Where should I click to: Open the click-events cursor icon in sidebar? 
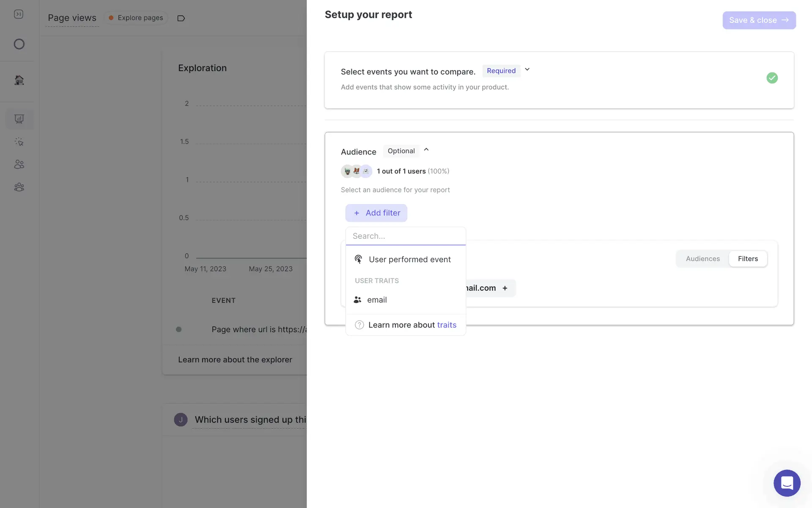point(19,142)
